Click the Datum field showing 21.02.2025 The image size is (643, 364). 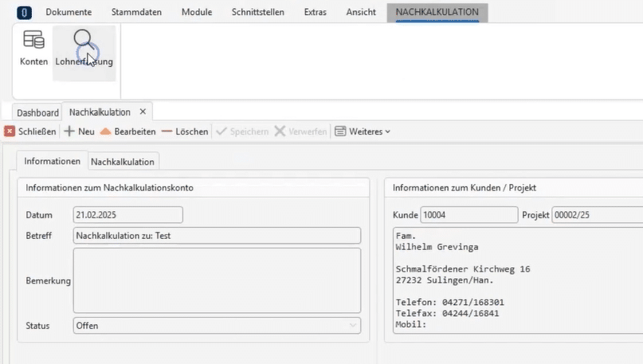(128, 215)
